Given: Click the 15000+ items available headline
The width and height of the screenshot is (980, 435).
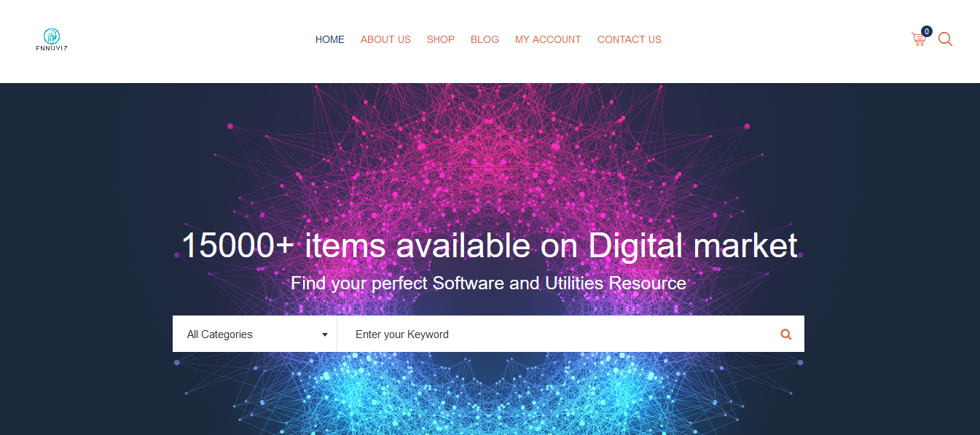Looking at the screenshot, I should [x=489, y=246].
